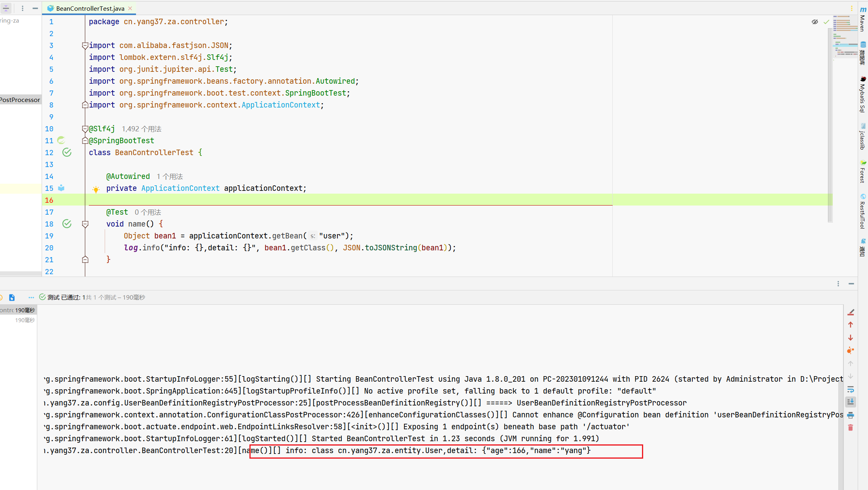This screenshot has height=490, width=868.
Task: Click the red down arrow in console toolbar
Action: coord(851,338)
